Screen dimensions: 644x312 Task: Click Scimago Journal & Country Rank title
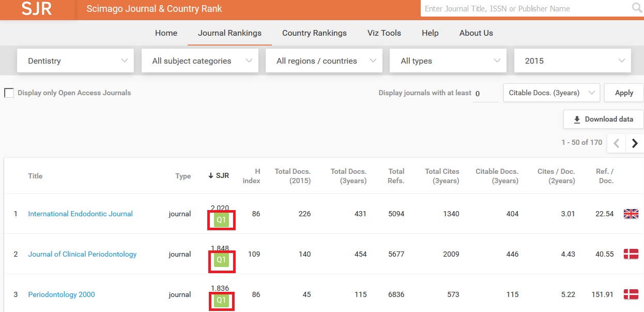(x=155, y=9)
